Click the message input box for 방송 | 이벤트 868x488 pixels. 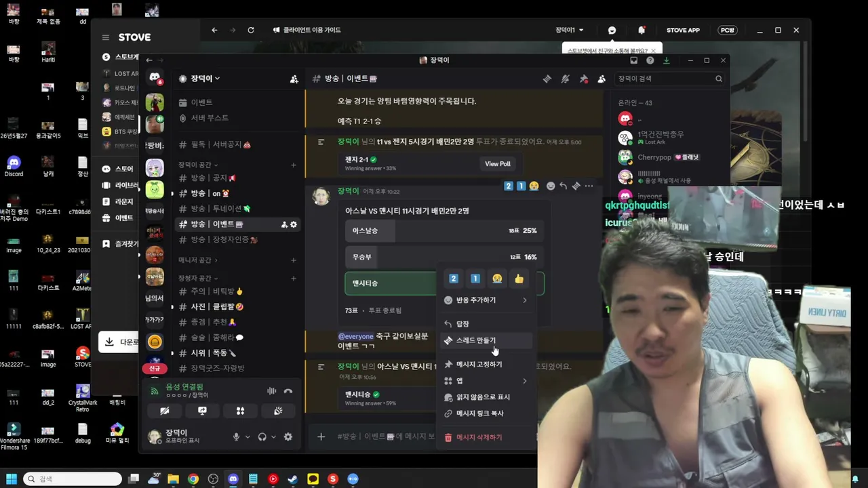coord(387,436)
